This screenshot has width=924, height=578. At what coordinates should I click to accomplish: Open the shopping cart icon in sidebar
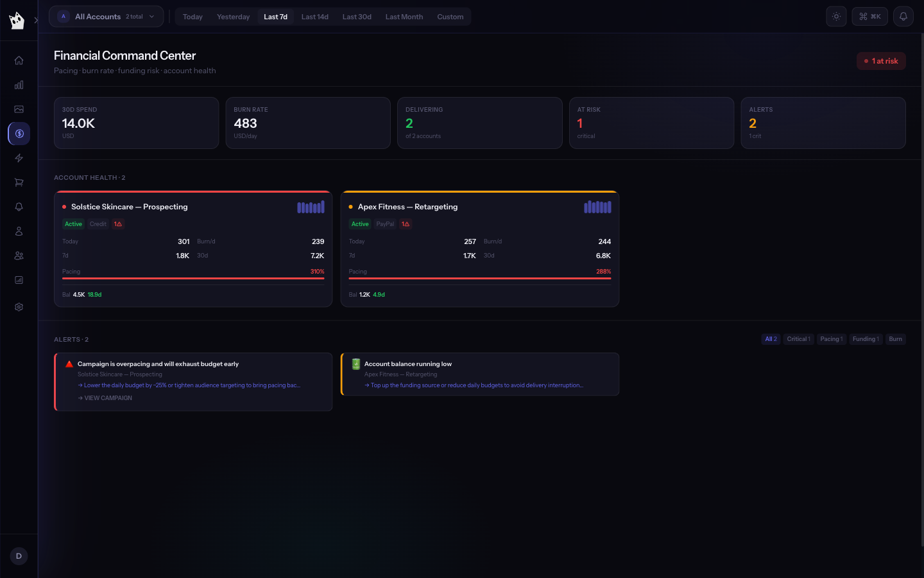tap(19, 182)
